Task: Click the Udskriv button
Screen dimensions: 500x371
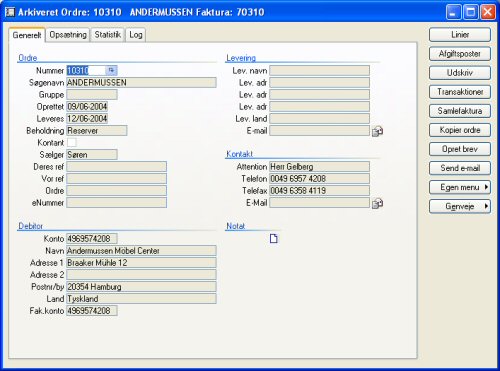Action: [460, 73]
